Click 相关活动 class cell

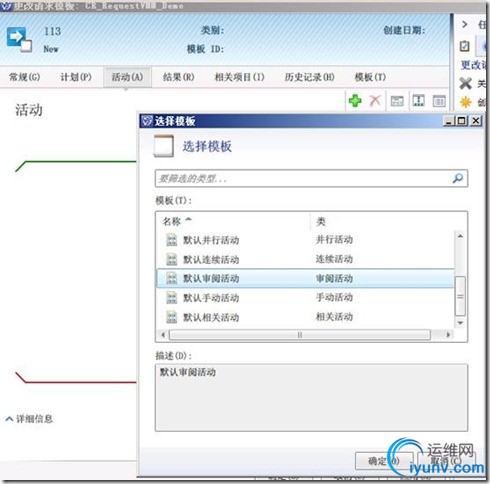click(334, 316)
